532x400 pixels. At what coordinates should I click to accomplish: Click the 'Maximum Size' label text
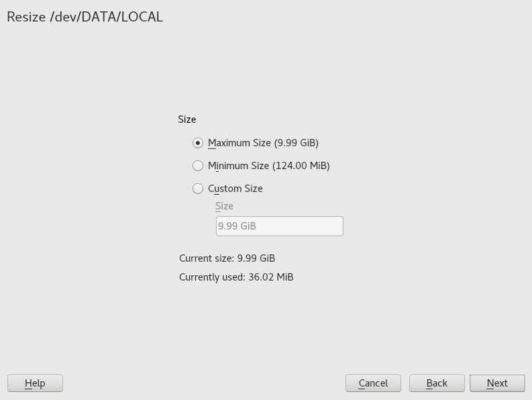(239, 143)
